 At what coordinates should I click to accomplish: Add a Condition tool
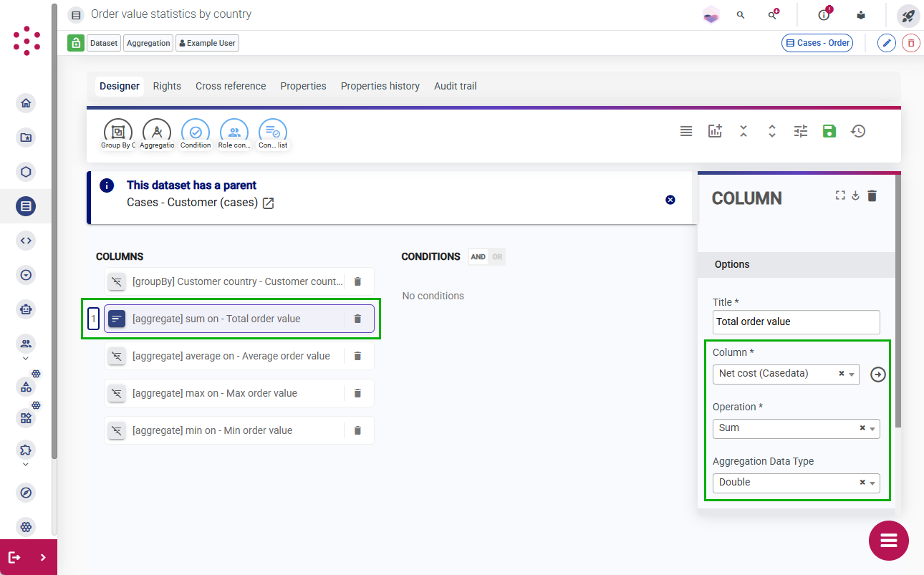[196, 134]
